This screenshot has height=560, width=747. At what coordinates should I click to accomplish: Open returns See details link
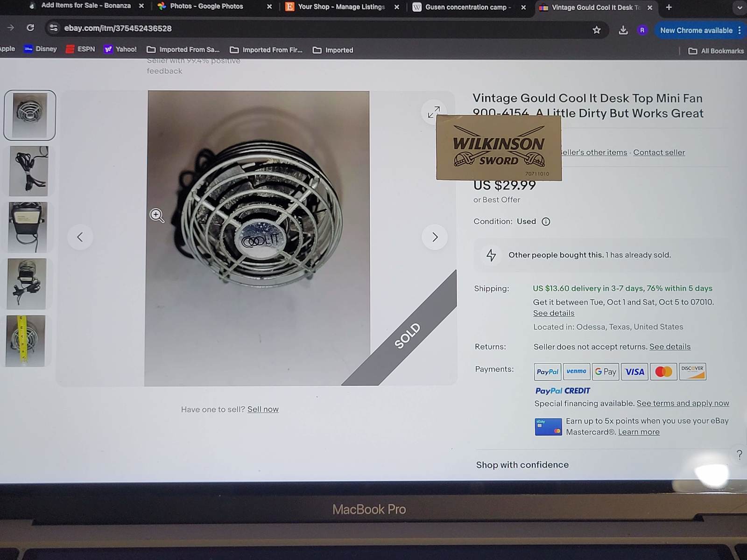(670, 347)
